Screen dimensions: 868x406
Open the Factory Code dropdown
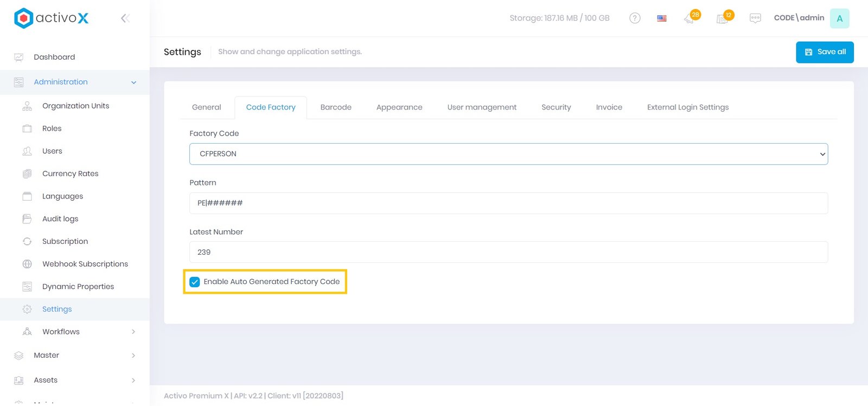pyautogui.click(x=508, y=154)
